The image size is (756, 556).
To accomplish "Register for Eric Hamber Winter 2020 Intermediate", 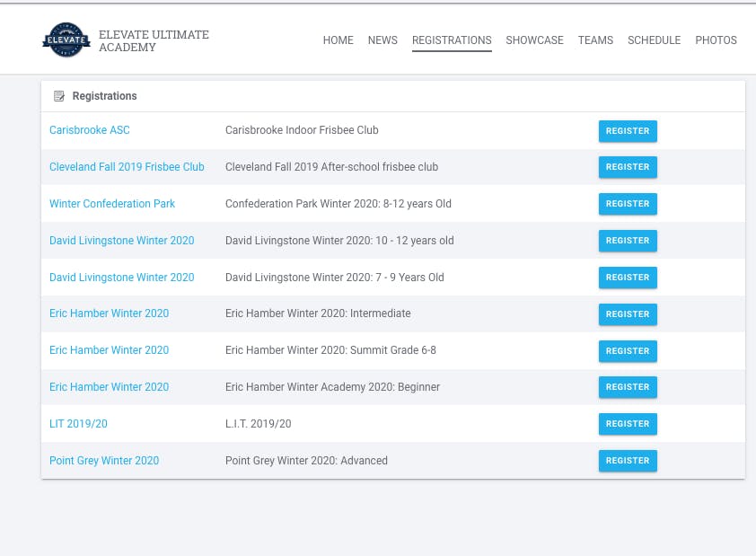I will coord(628,314).
